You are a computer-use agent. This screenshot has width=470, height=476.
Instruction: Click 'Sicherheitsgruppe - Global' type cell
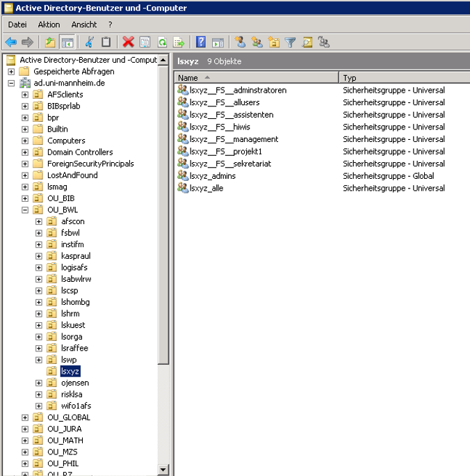[x=389, y=176]
